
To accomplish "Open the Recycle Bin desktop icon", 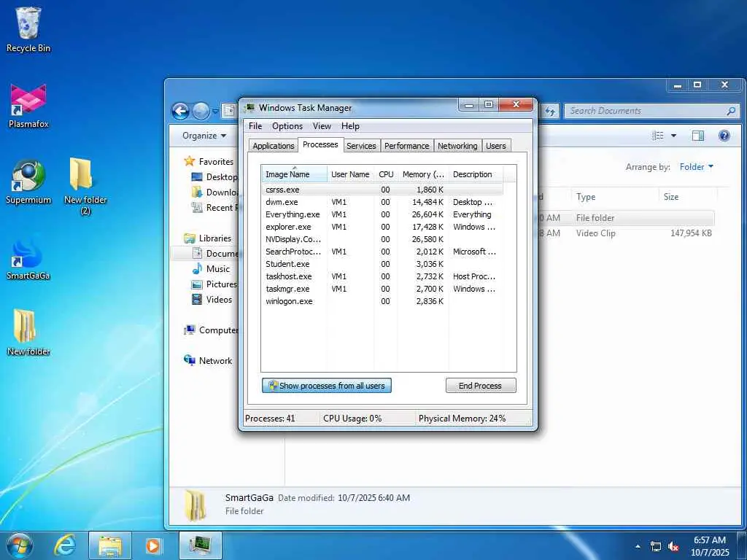I will pos(28,29).
